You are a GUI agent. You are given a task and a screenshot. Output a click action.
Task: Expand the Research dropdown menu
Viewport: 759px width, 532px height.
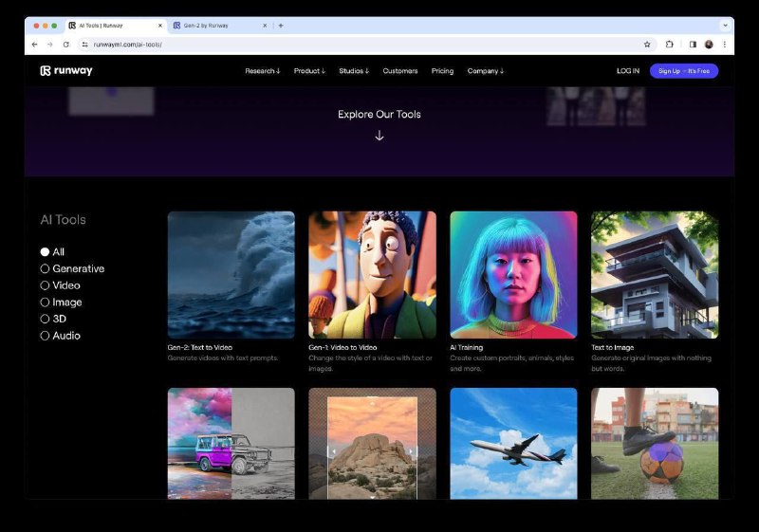point(263,71)
